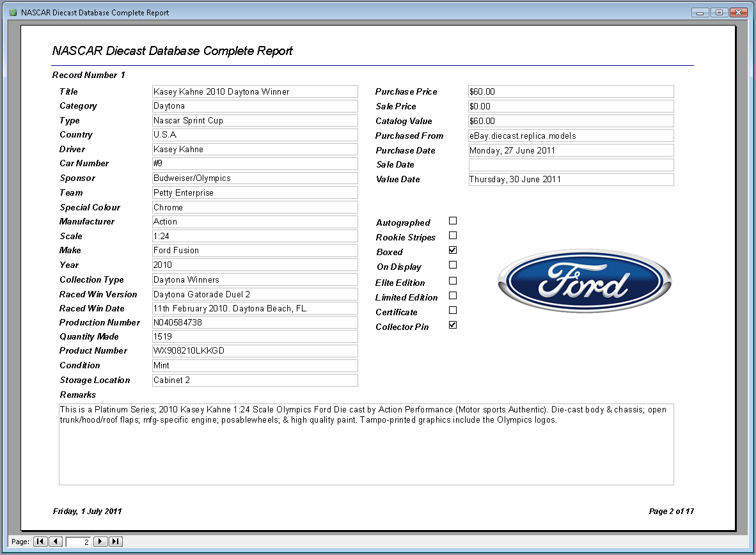Toggle the Rookie Stripes checkbox
The image size is (756, 555).
point(453,235)
